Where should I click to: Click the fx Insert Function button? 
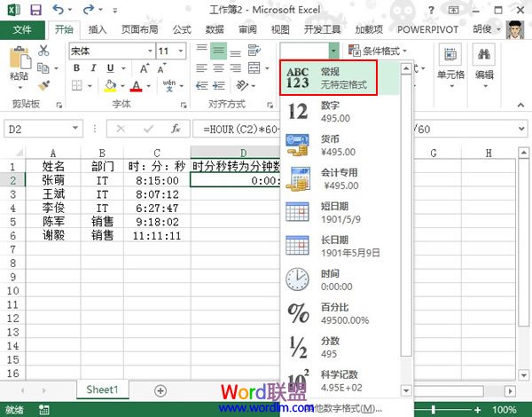click(x=176, y=129)
